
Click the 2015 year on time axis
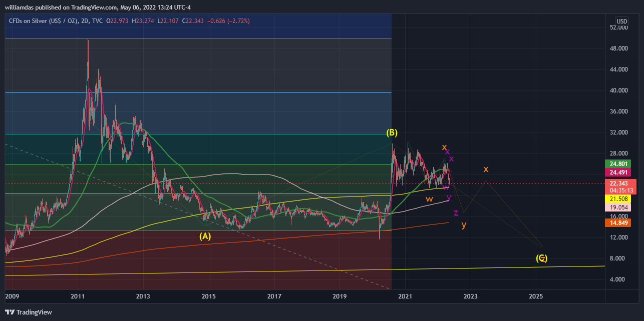209,296
